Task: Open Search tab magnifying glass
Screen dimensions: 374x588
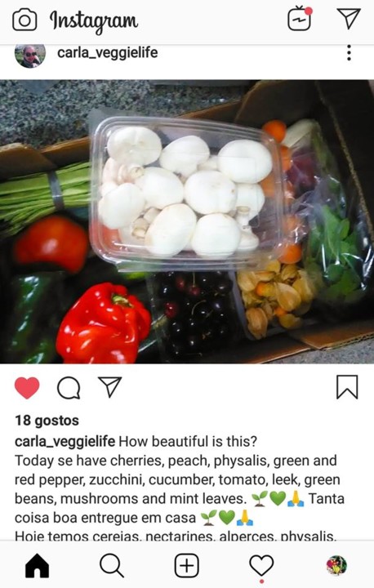Action: 112,565
